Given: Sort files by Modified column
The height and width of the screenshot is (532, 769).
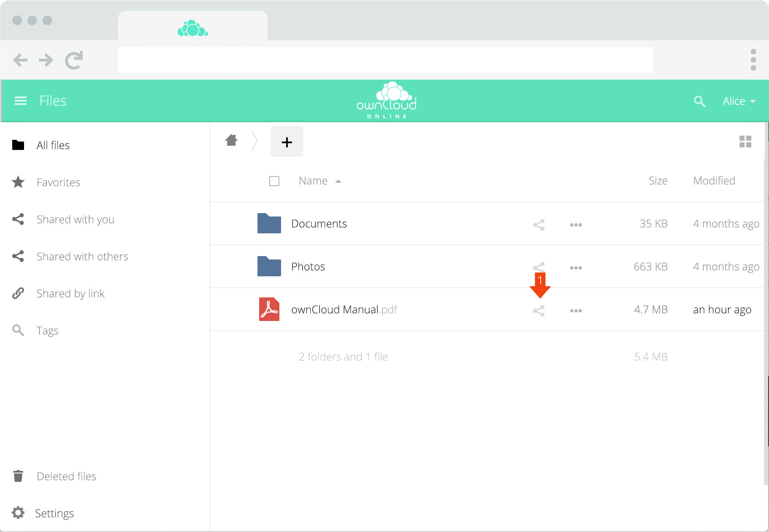Looking at the screenshot, I should (x=714, y=181).
